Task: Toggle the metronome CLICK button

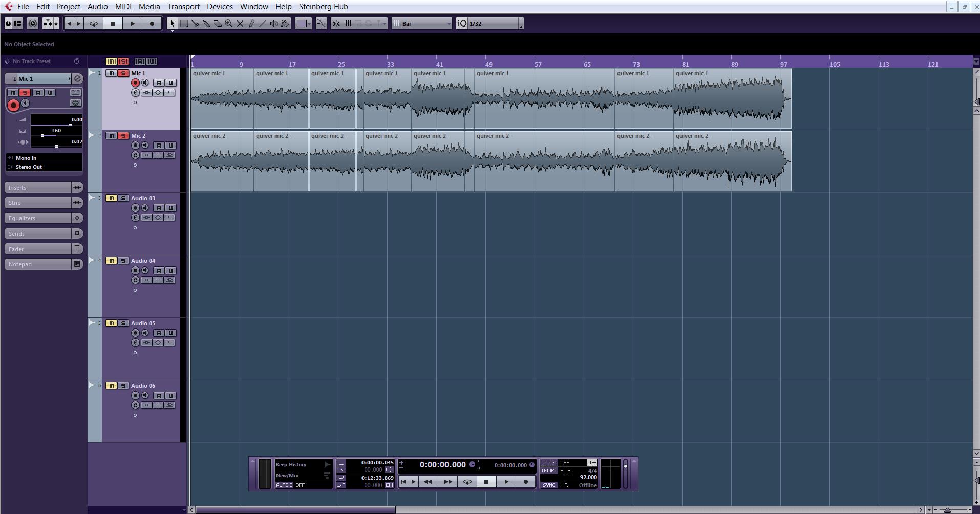Action: tap(549, 462)
